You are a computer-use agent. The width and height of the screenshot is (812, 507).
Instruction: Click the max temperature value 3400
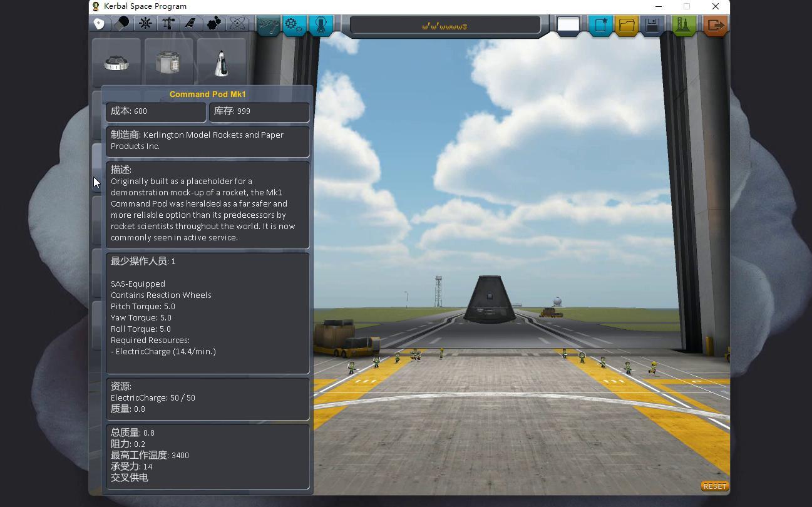(180, 455)
